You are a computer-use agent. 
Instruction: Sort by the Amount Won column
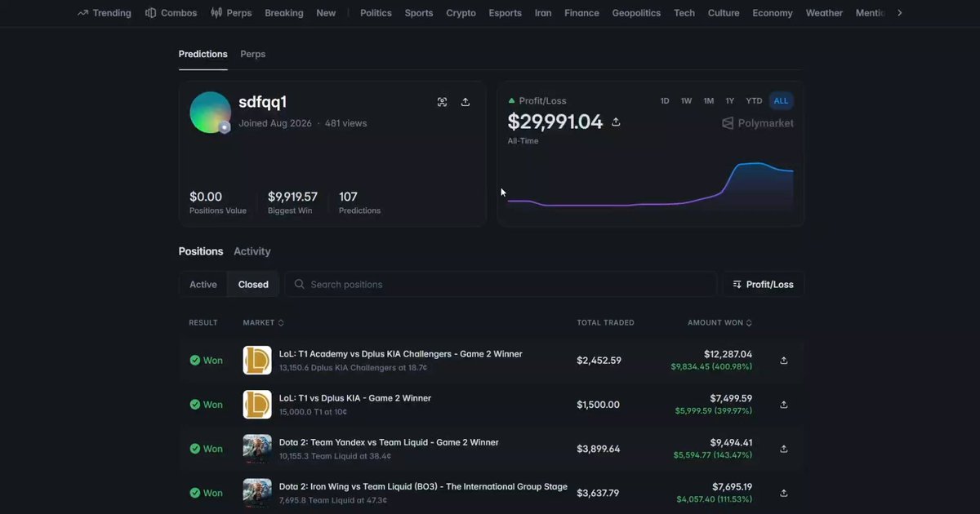720,323
